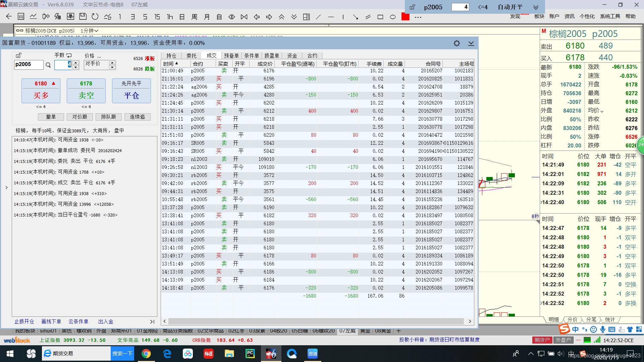Select the vertical line drawing tool
Screen dimensions: 644x362
(343, 16)
